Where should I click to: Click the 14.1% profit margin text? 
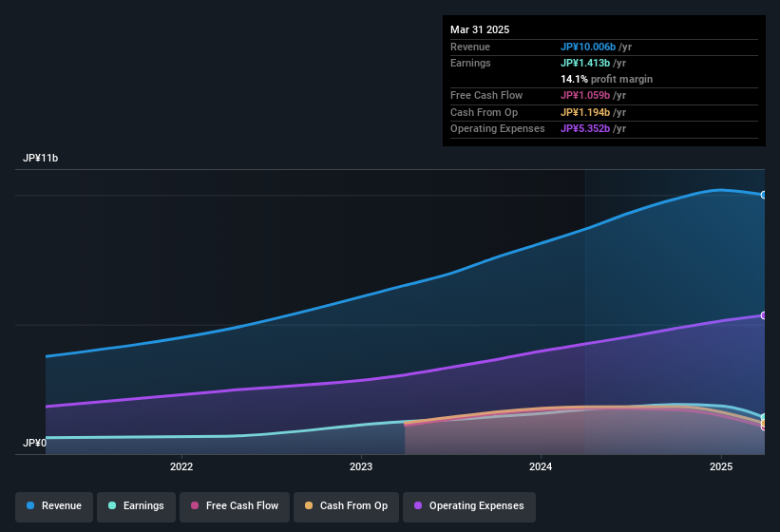point(606,79)
